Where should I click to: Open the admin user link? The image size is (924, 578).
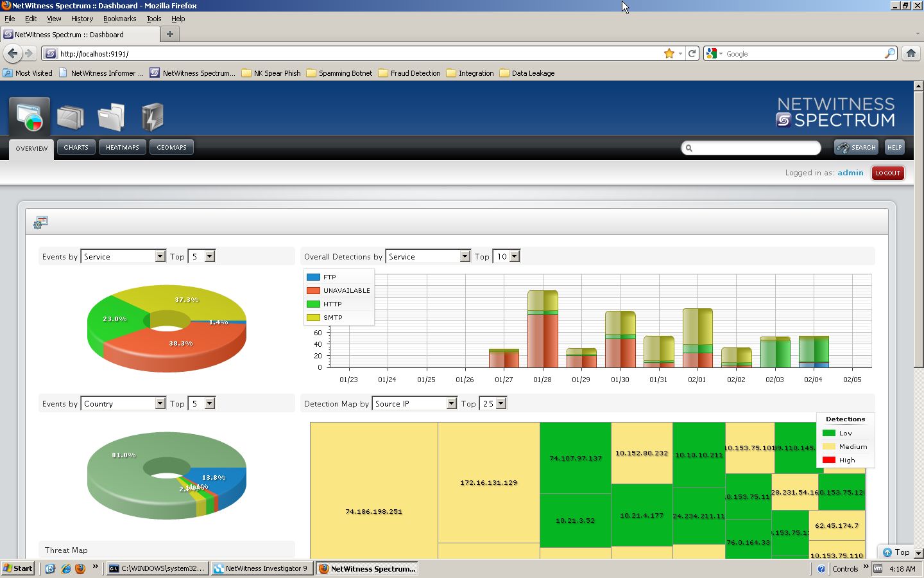click(850, 173)
